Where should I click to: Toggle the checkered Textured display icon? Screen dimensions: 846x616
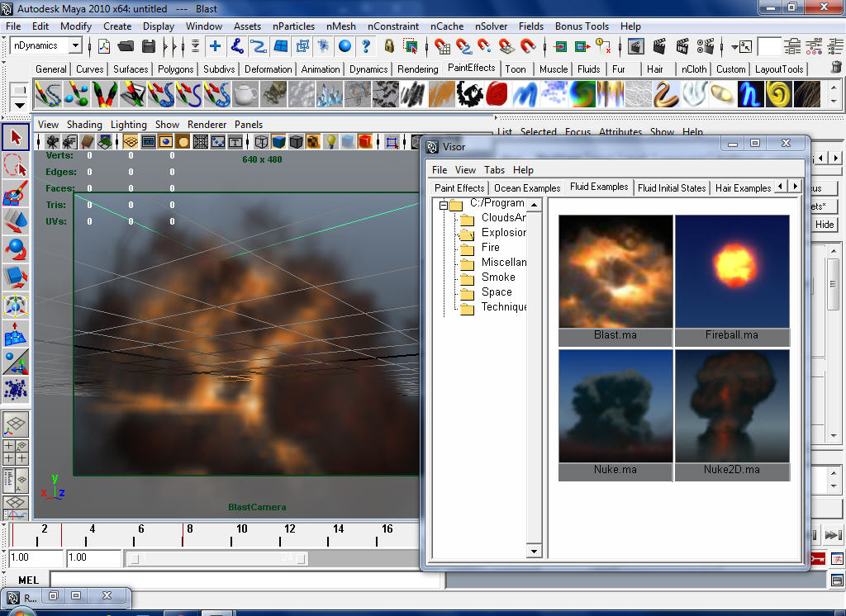click(x=313, y=142)
